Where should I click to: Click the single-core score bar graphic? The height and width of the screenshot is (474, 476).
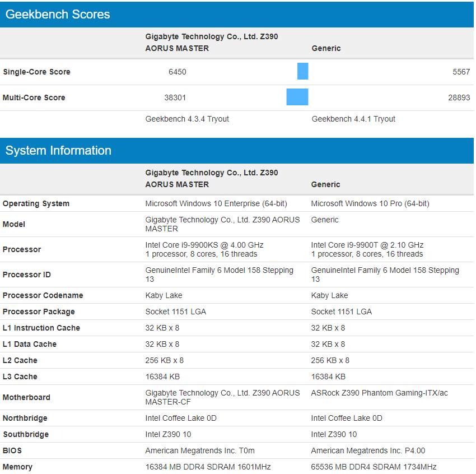[303, 71]
